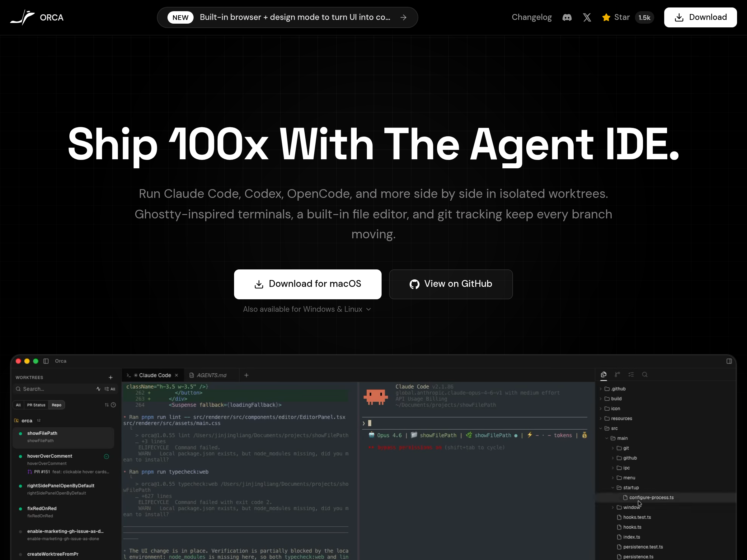The width and height of the screenshot is (747, 560).
Task: Expand Also available for Windows & Linux
Action: (307, 309)
